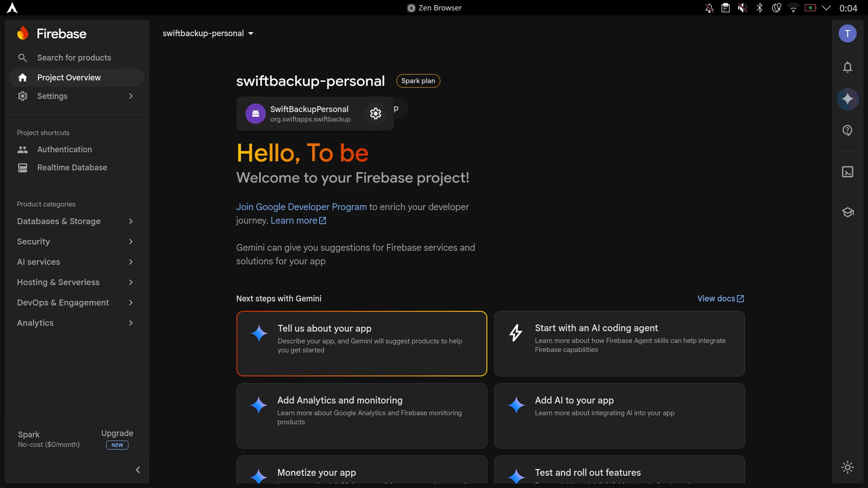Open Bluetooth tray icon
The image size is (868, 488).
coord(759,8)
